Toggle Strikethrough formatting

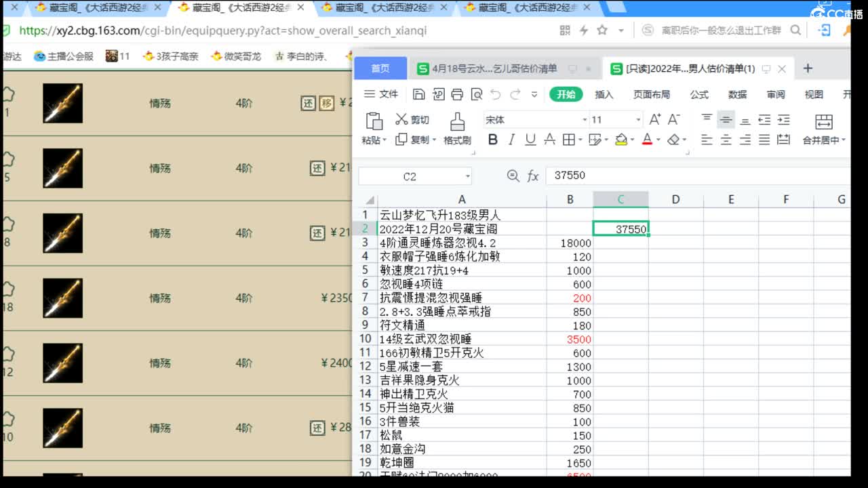click(549, 140)
